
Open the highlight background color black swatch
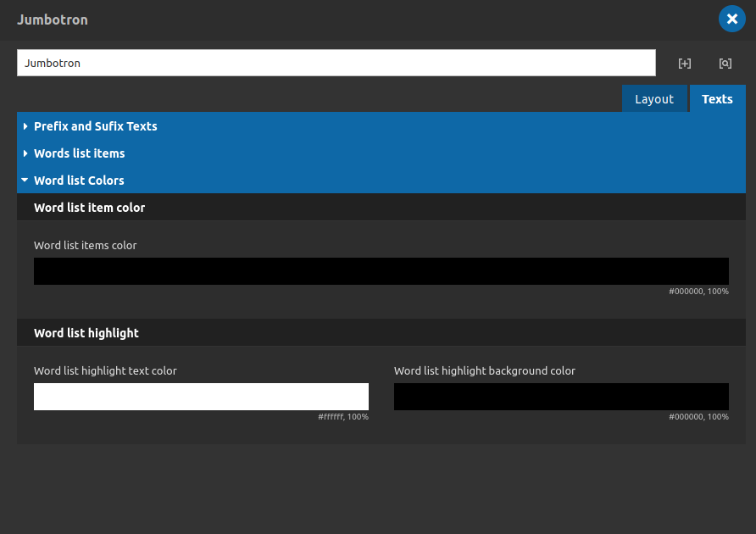[561, 397]
